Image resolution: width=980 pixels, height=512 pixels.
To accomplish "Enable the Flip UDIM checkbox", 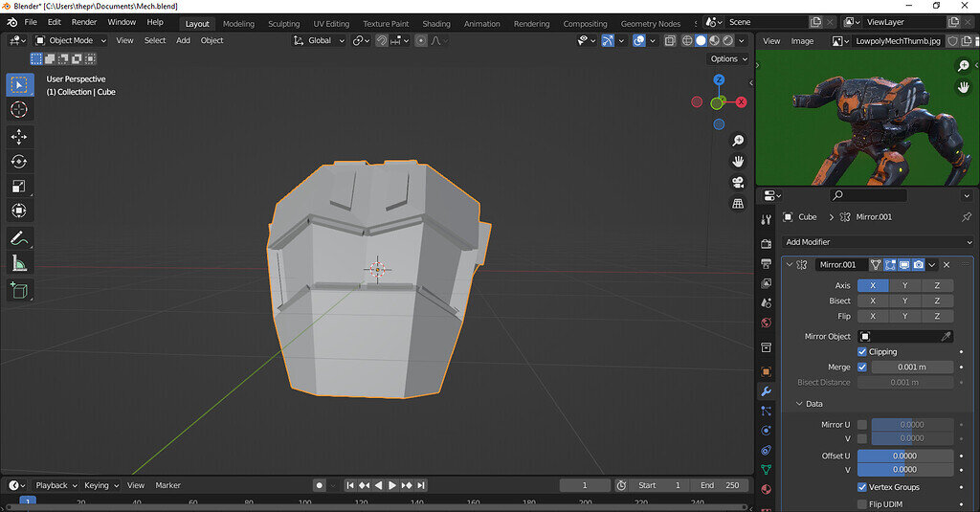I will 862,504.
